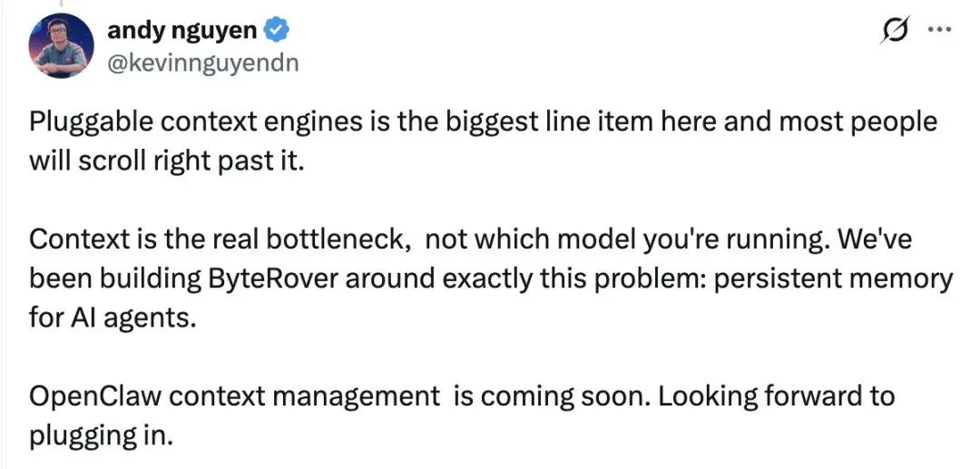Open the three-dot more options menu
Viewport: 980px width, 469px height.
click(x=939, y=29)
